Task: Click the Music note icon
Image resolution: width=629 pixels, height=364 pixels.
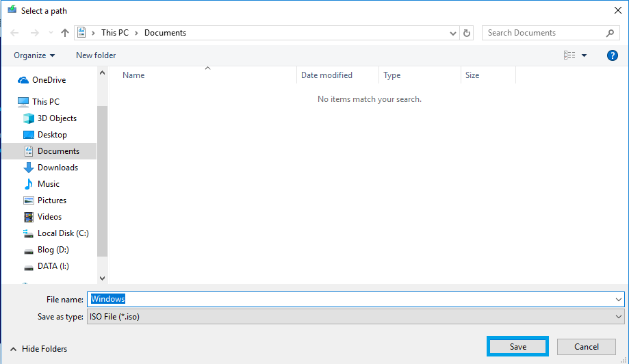Action: coord(29,184)
